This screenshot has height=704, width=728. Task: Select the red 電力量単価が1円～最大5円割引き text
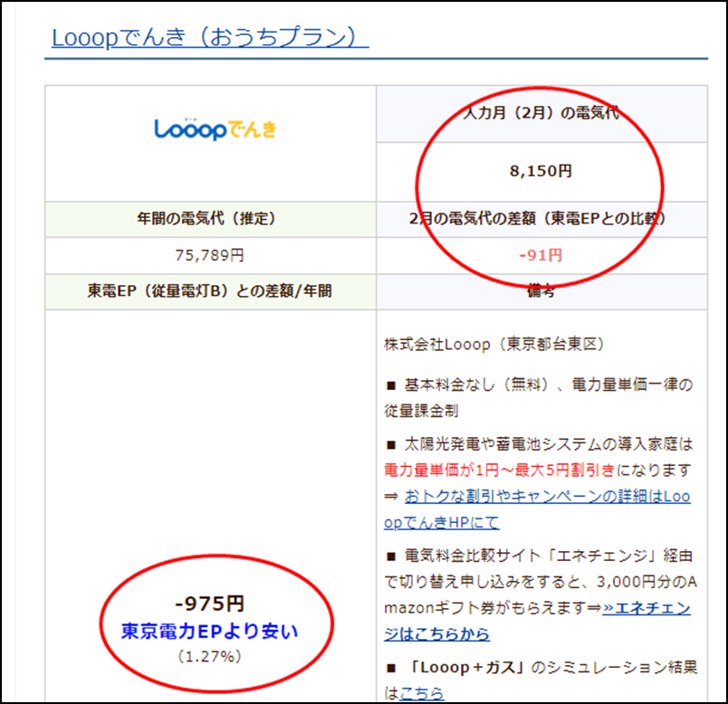coord(500,471)
